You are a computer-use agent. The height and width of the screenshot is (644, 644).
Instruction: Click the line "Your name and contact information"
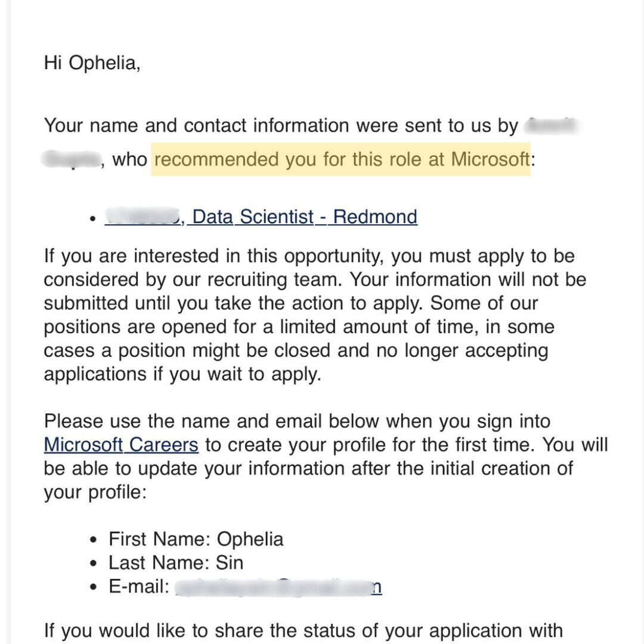[280, 126]
